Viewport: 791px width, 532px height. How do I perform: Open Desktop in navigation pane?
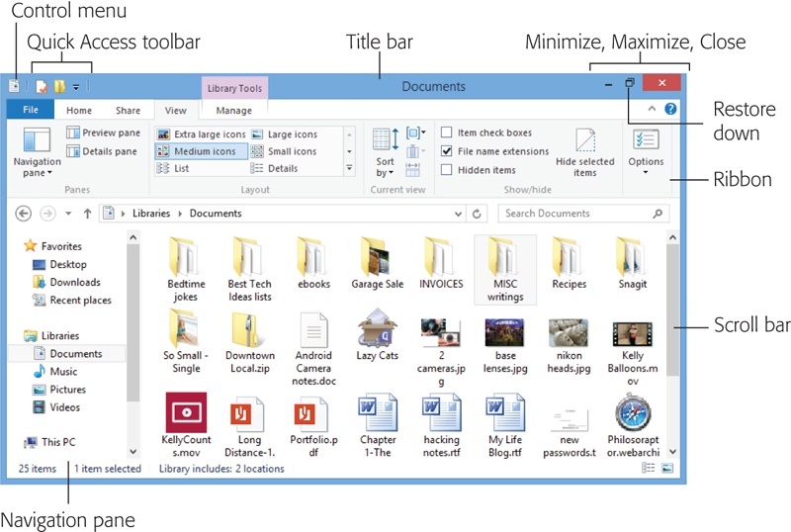(x=59, y=264)
